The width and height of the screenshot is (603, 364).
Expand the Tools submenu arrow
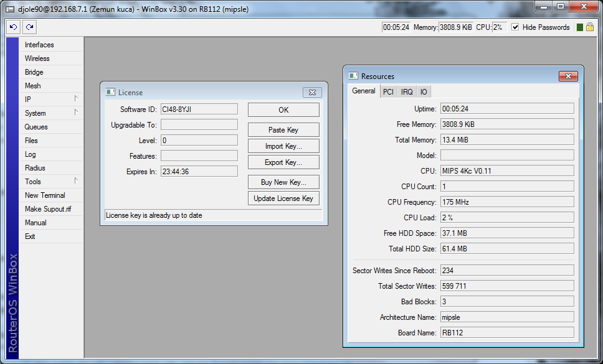tap(76, 181)
